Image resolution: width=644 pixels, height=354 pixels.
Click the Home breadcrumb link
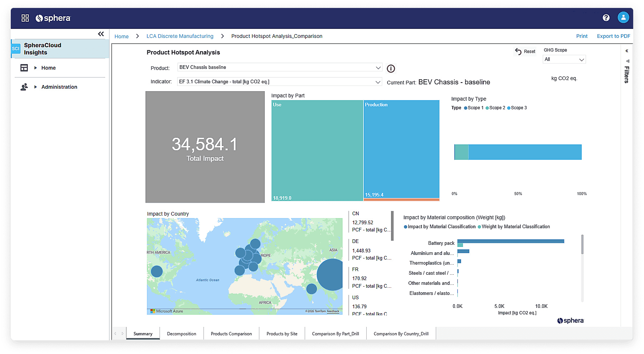click(121, 36)
